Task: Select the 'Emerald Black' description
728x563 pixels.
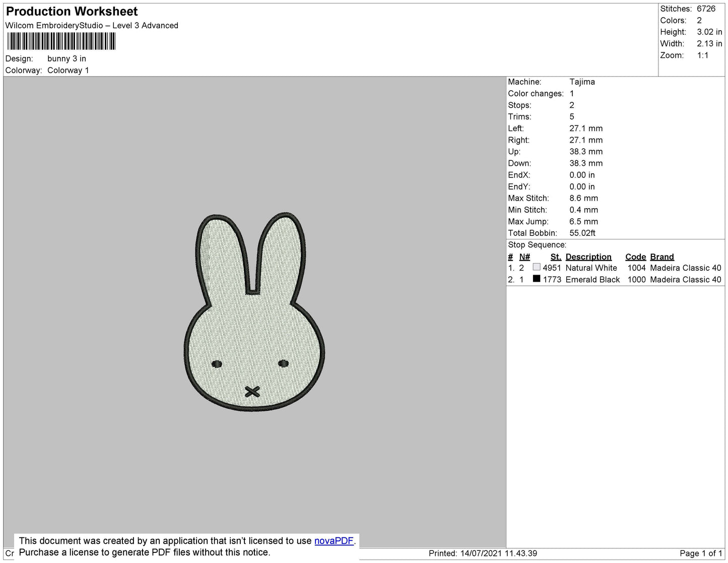Action: 592,280
